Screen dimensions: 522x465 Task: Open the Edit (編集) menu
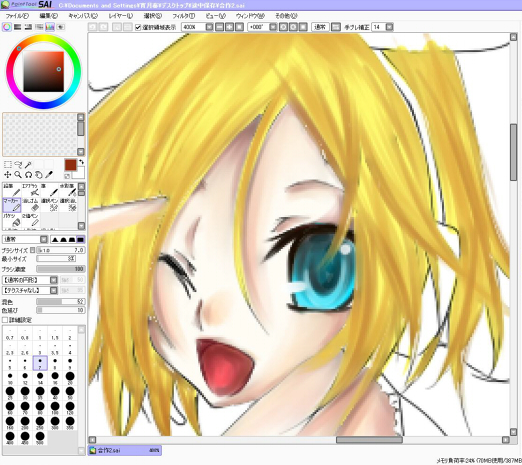point(49,16)
